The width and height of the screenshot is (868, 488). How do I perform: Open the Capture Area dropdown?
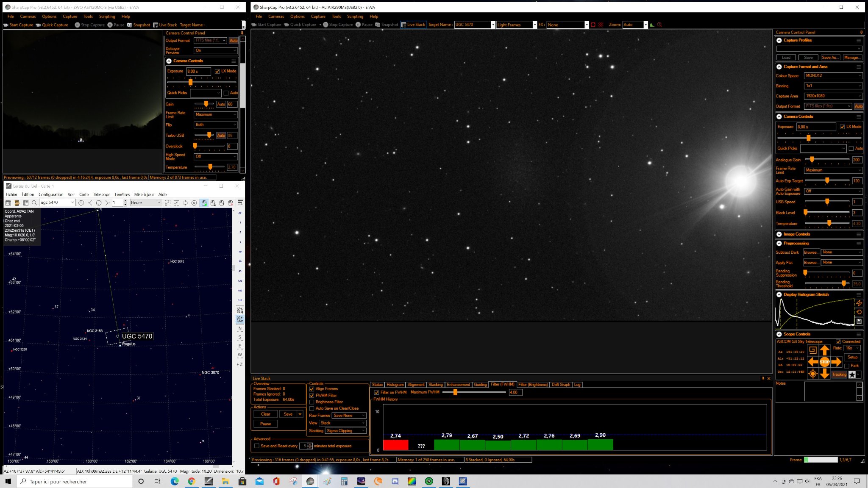click(x=833, y=96)
